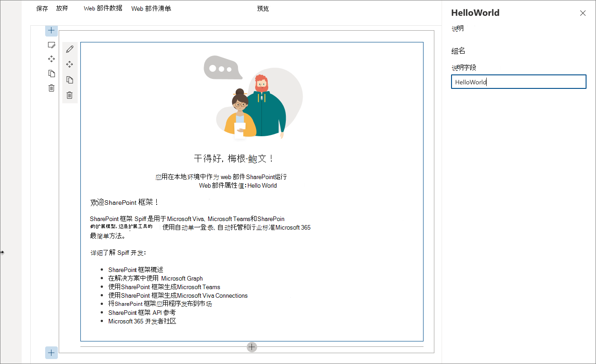
Task: Edit section using the outer edit icon
Action: (x=51, y=45)
